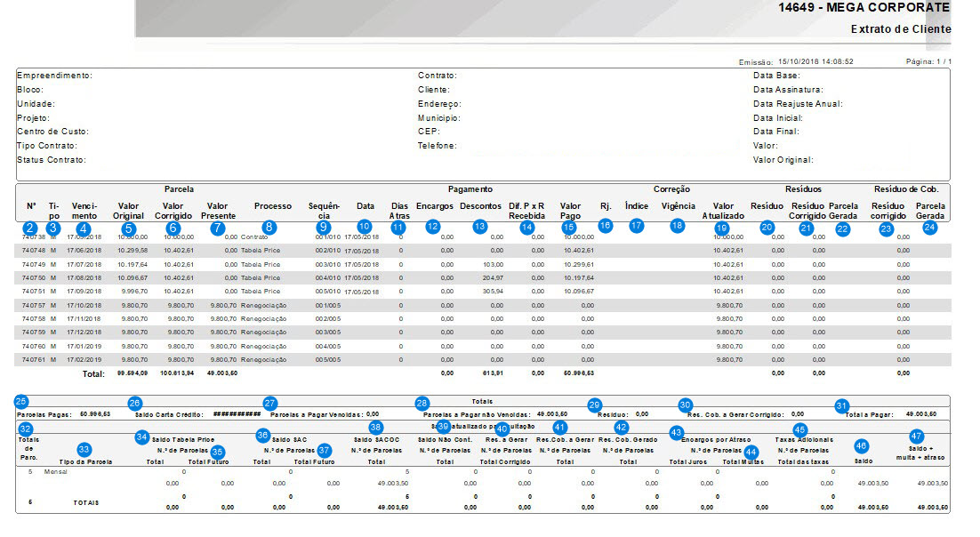
Task: Click marker 47 above Saldo + multa + atraso
Action: tap(917, 437)
